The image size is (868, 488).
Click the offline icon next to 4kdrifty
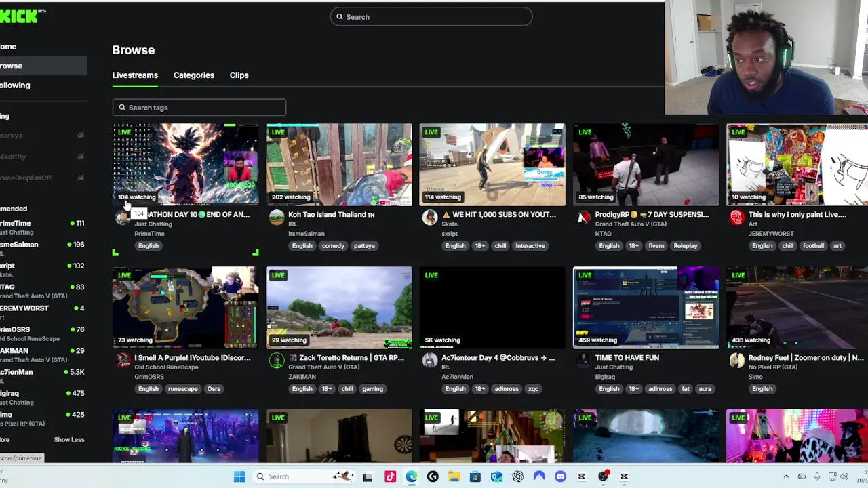(80, 157)
